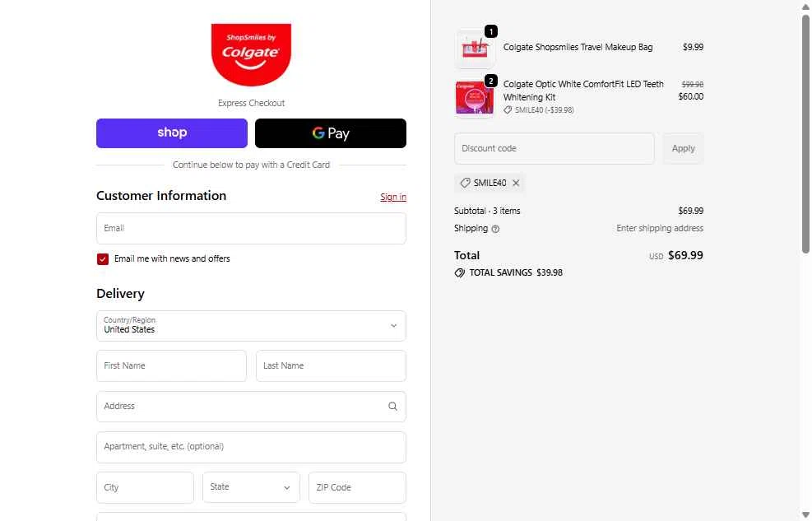Viewport: 812px width, 521px height.
Task: Click the Customer Information heading
Action: [x=161, y=196]
